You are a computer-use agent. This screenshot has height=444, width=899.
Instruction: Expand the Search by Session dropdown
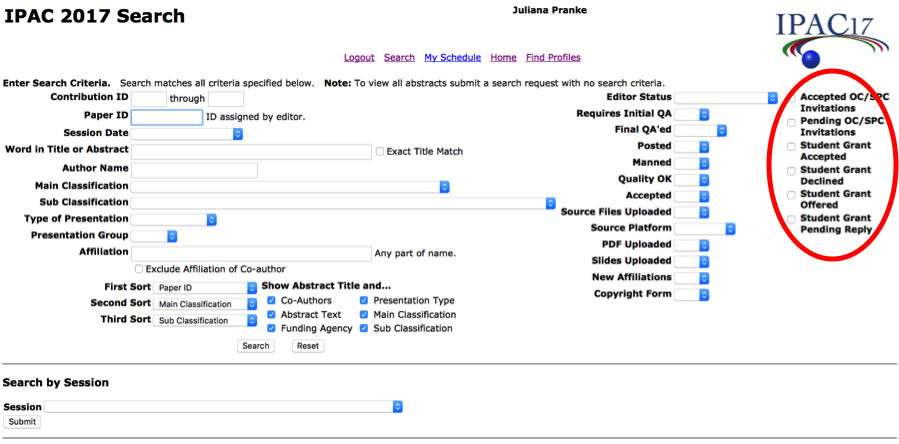(x=224, y=407)
